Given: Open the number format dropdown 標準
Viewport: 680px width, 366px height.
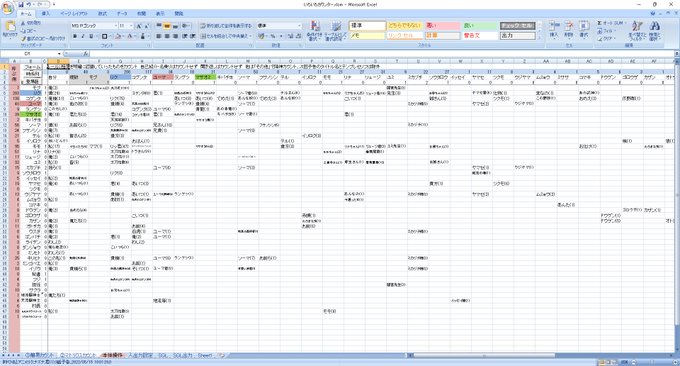Looking at the screenshot, I should click(299, 26).
